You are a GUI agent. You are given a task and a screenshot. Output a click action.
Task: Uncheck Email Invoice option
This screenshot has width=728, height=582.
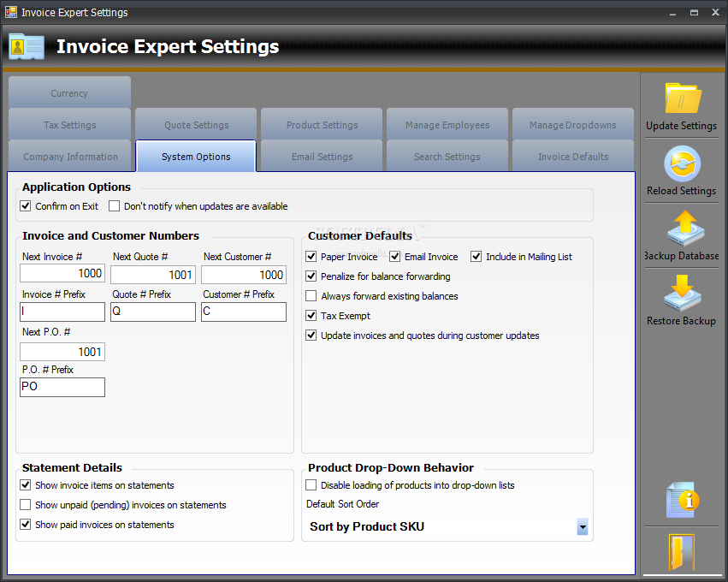tap(394, 257)
